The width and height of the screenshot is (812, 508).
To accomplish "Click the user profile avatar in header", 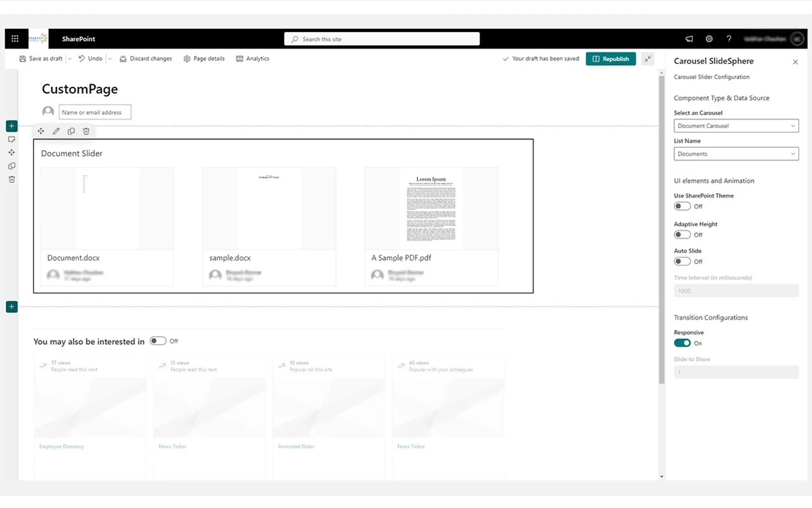I will (797, 39).
